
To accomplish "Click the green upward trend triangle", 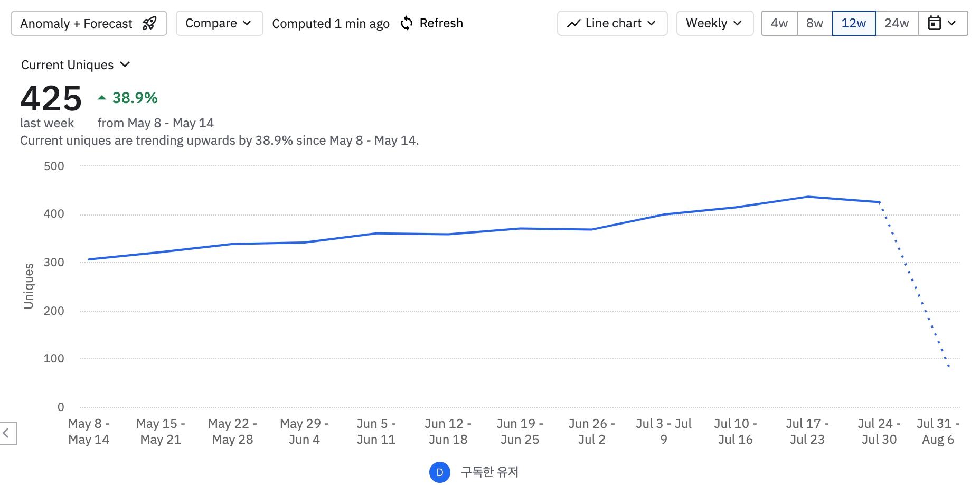I will pos(102,98).
